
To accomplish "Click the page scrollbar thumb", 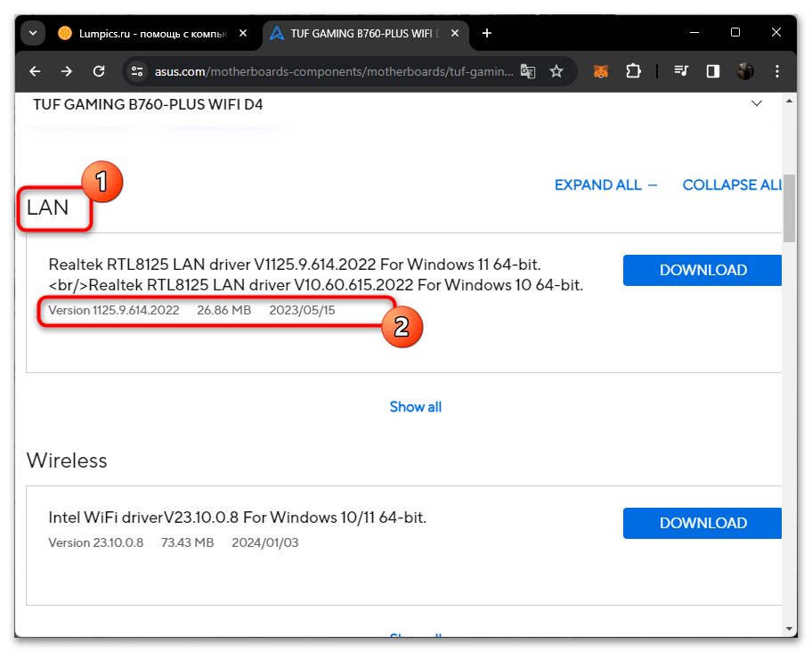I will (x=789, y=208).
